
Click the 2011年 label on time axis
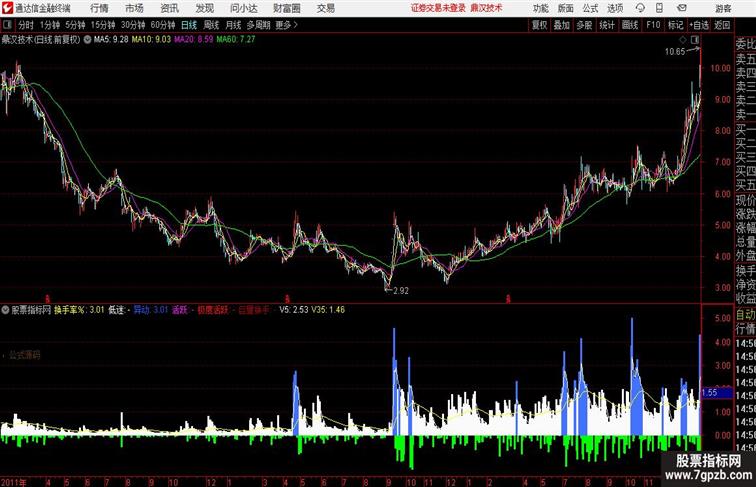click(x=14, y=482)
